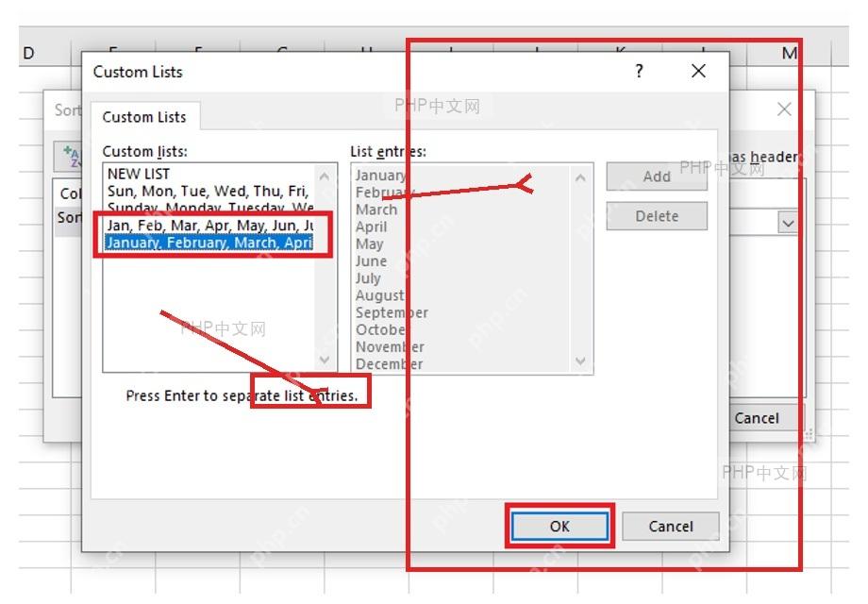Close the Custom Lists dialog
Screen dimensions: 868x604
[x=698, y=71]
